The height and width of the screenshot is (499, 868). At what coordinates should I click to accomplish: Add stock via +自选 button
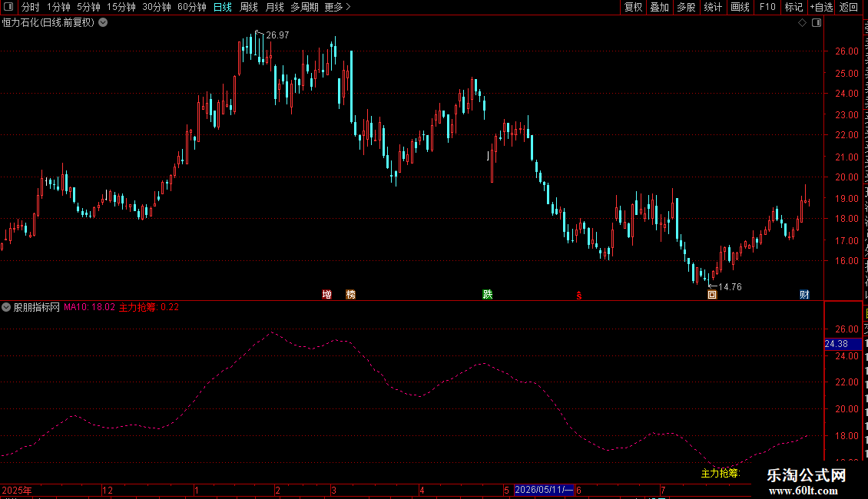[821, 7]
